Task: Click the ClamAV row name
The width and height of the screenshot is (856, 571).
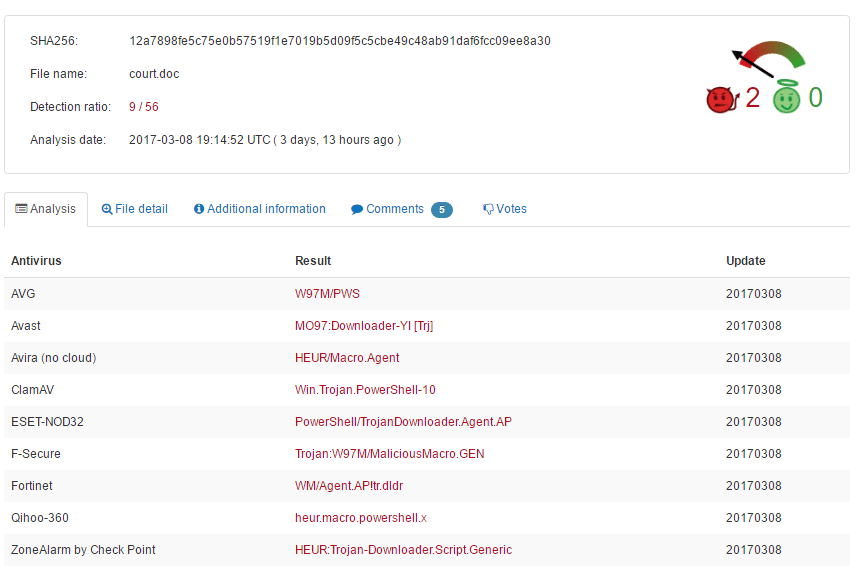Action: [x=32, y=390]
